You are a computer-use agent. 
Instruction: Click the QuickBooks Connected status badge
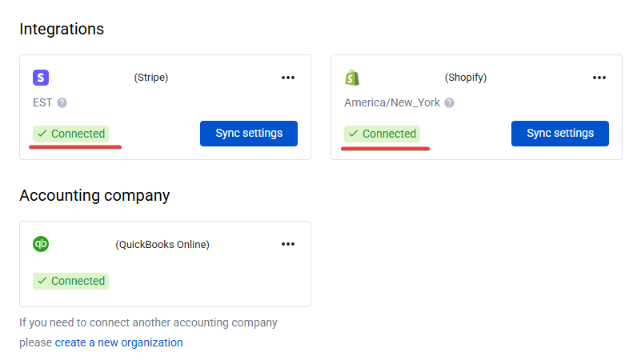[x=70, y=281]
